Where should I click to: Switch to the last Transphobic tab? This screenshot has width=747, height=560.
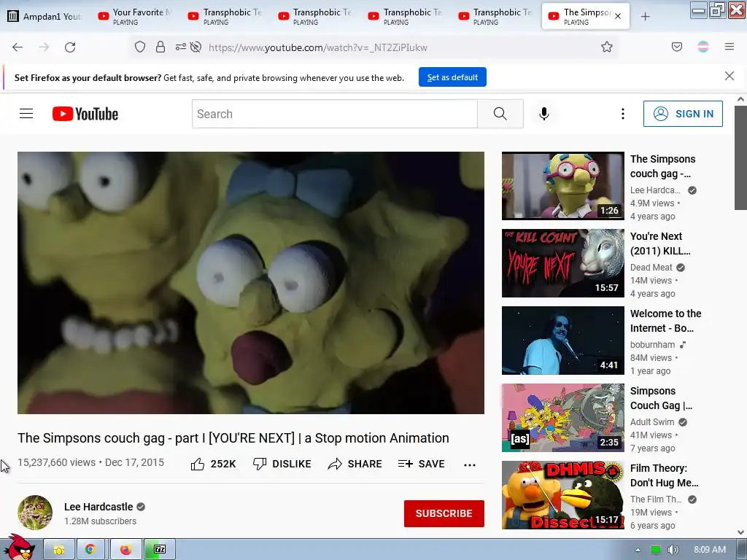coord(496,17)
